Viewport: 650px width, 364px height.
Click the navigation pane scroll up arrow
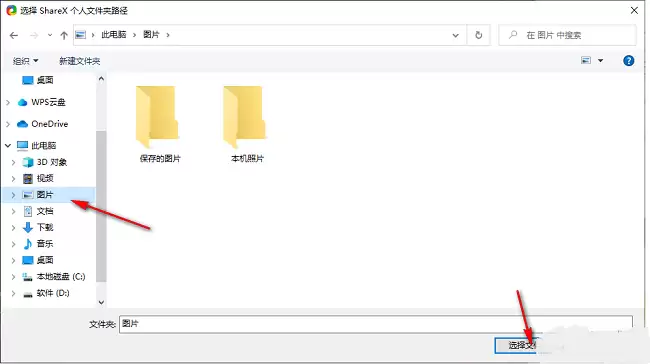(x=101, y=79)
